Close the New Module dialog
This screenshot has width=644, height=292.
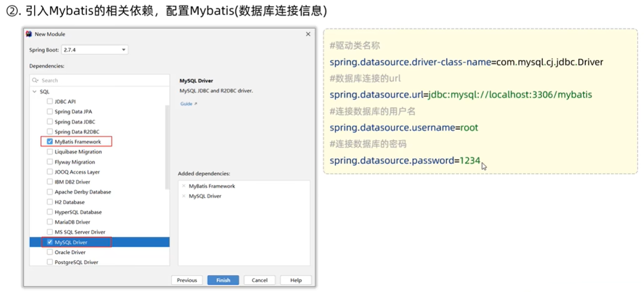coord(308,34)
